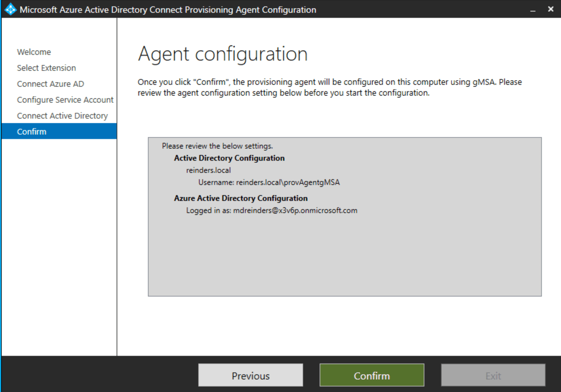This screenshot has height=392, width=561.
Task: Click the Previous button
Action: tap(250, 375)
